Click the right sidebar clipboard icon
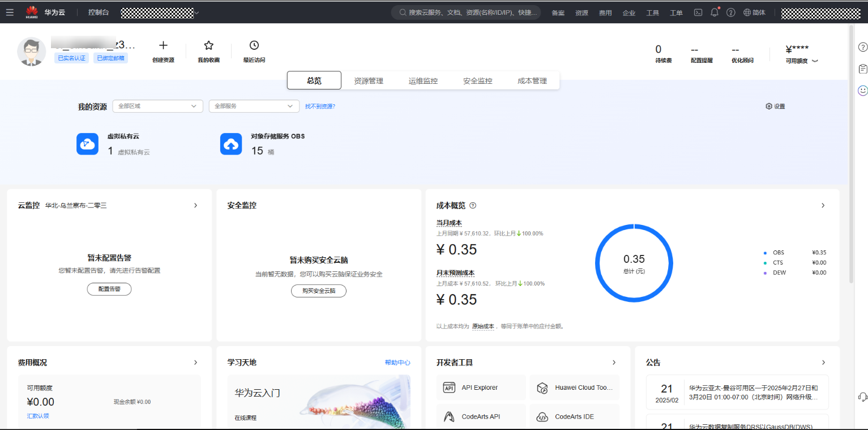868x430 pixels. [863, 69]
